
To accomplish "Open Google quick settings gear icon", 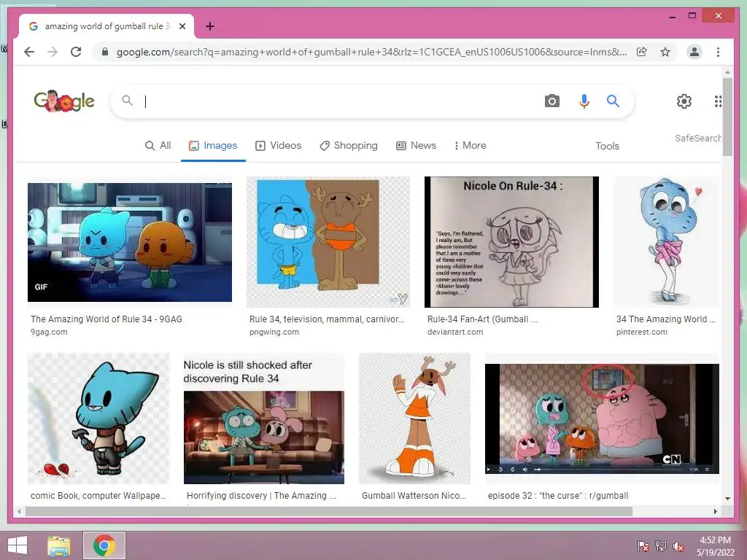I will point(684,101).
